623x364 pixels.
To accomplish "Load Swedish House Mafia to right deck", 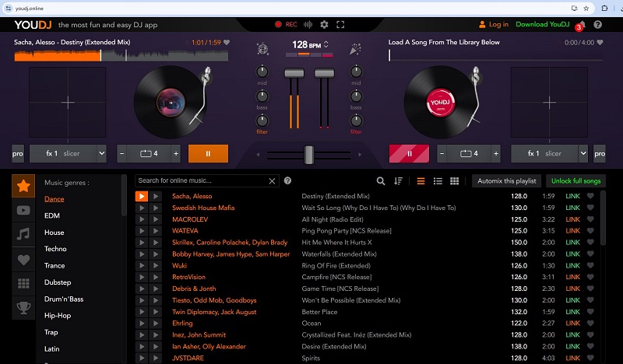I will (x=156, y=208).
